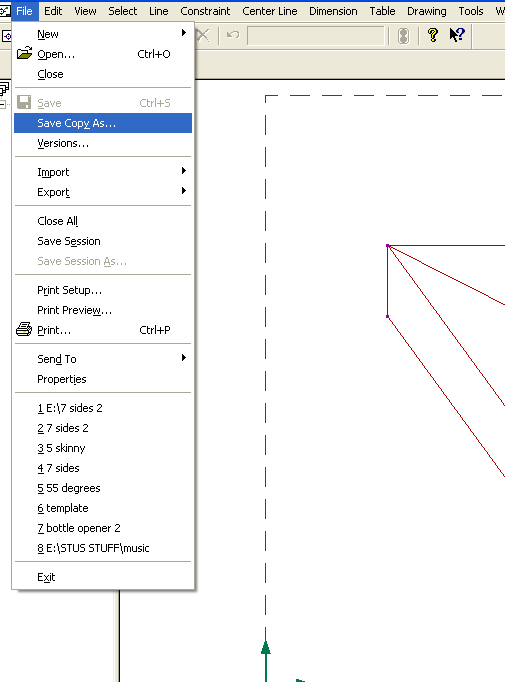Open the File menu
505x682 pixels.
point(24,11)
